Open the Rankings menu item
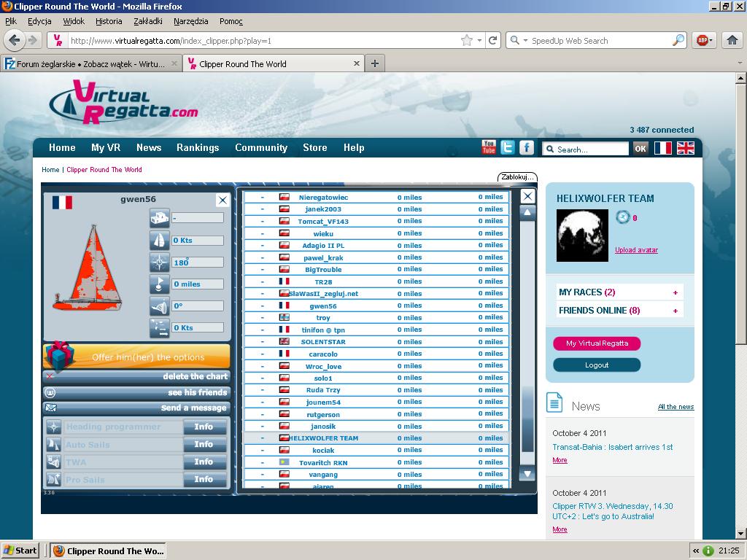Image resolution: width=747 pixels, height=560 pixels. (198, 147)
